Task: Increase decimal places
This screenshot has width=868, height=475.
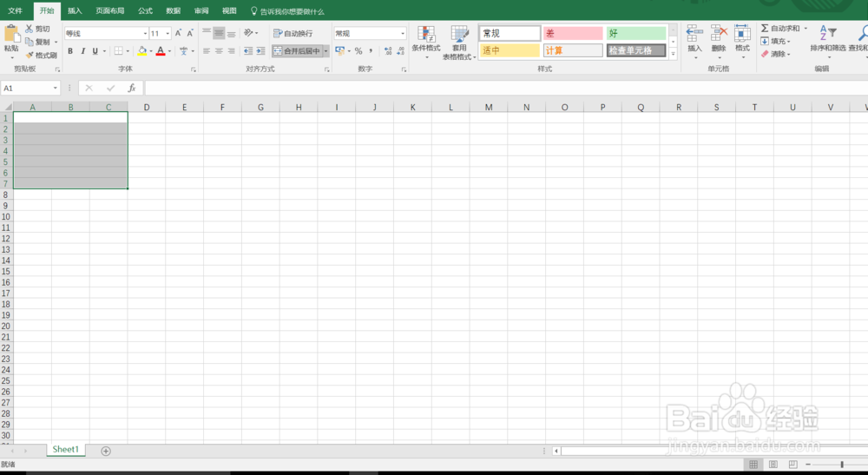Action: (388, 51)
